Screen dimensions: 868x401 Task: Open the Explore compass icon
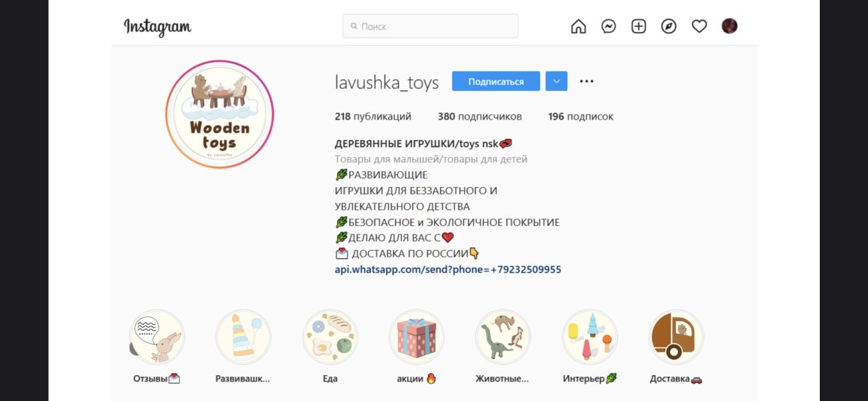click(x=669, y=26)
